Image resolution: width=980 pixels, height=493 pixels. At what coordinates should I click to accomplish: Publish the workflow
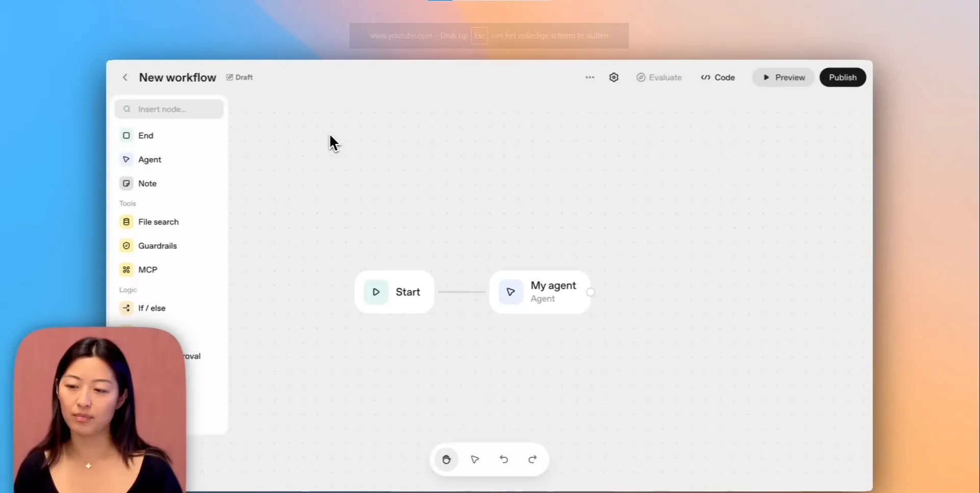click(x=842, y=78)
